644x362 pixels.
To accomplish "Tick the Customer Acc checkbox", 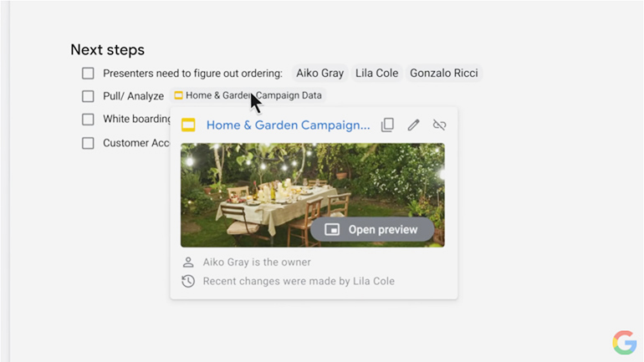I will tap(88, 143).
